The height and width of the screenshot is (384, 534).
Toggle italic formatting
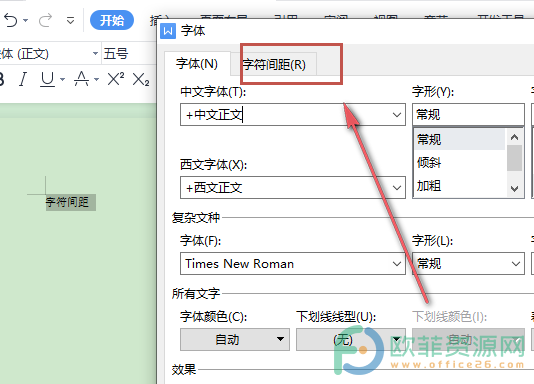[23, 79]
